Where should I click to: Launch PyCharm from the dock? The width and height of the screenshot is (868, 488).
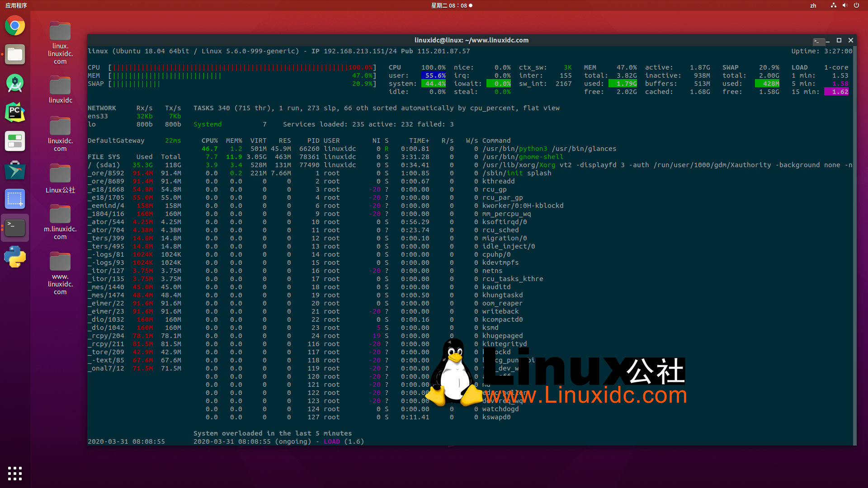click(15, 112)
